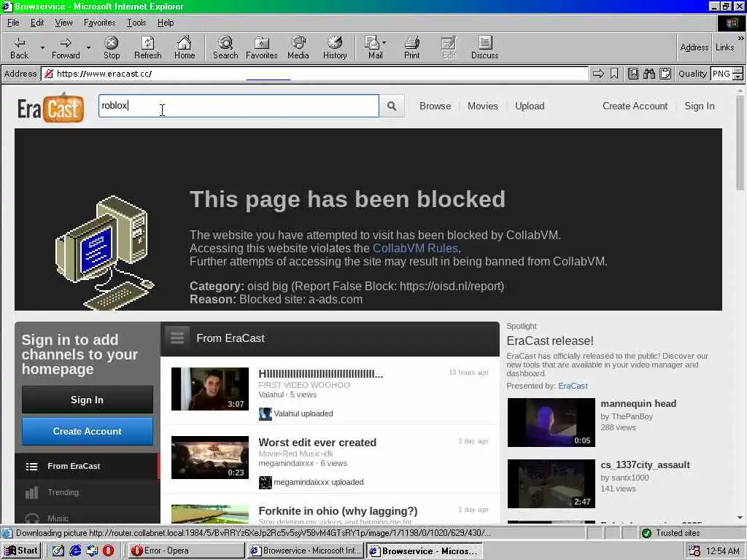This screenshot has height=560, width=747.
Task: Select Trending in the sidebar
Action: tap(88, 492)
